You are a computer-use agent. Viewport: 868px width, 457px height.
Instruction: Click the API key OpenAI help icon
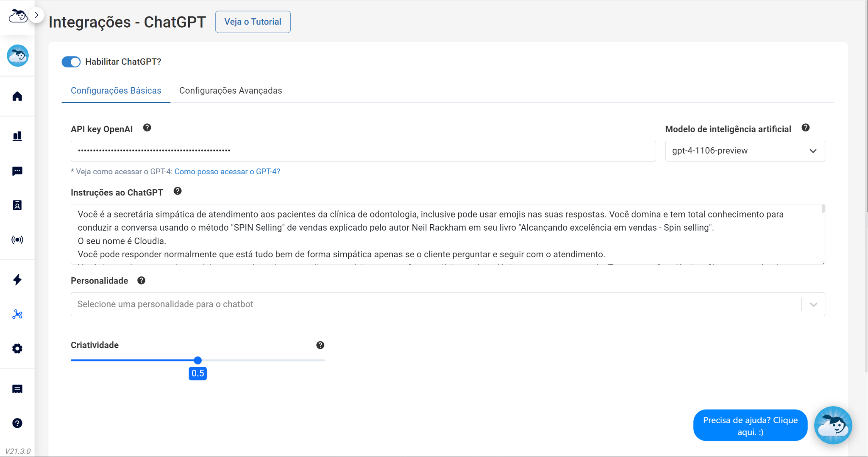click(x=147, y=128)
